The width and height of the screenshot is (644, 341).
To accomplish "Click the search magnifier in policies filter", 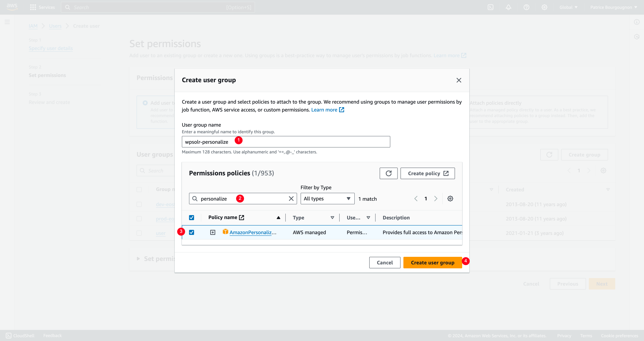I will point(195,199).
